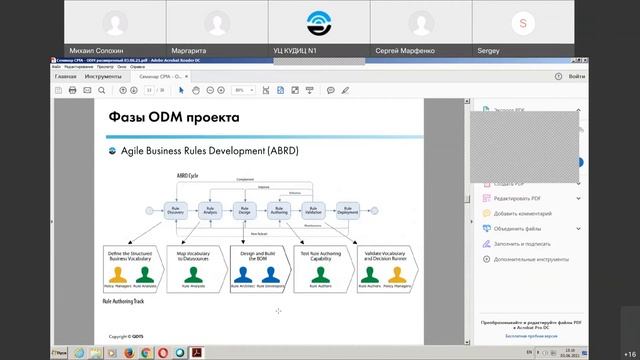Zoom out with the minus icon
640x360 pixels.
210,90
